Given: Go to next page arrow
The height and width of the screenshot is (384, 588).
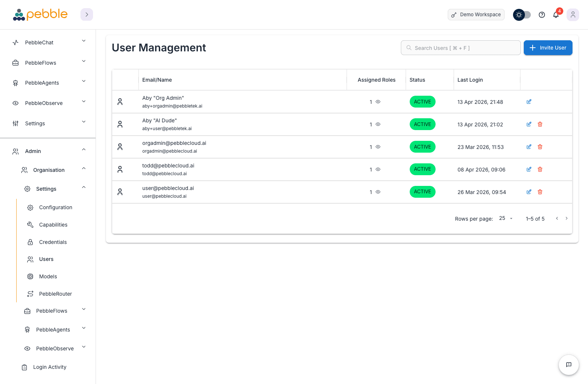Looking at the screenshot, I should [567, 218].
